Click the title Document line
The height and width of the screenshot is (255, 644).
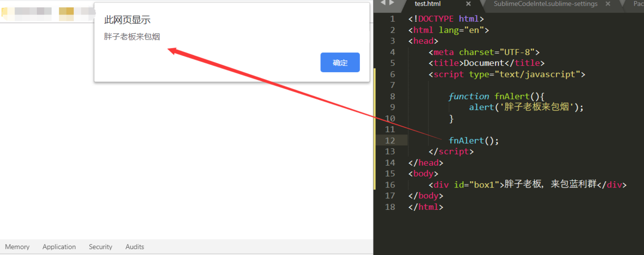487,63
